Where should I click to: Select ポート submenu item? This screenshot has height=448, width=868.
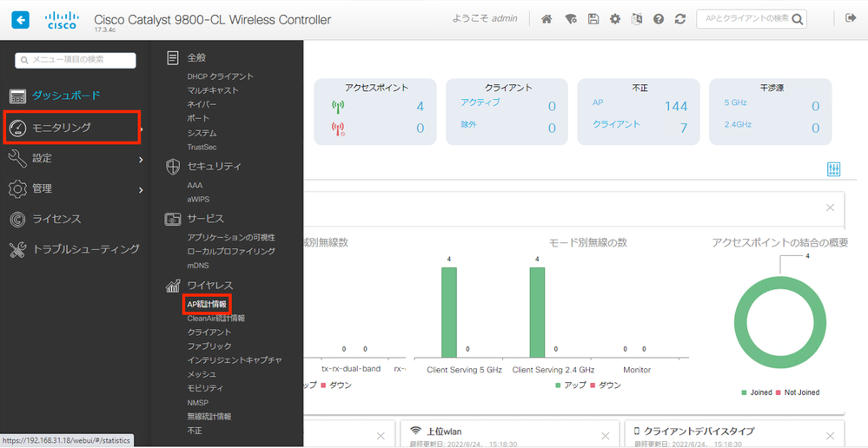198,118
